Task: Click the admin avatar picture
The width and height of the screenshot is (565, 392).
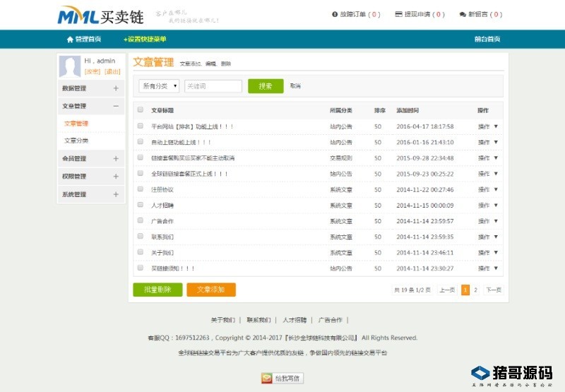Action: (x=70, y=66)
